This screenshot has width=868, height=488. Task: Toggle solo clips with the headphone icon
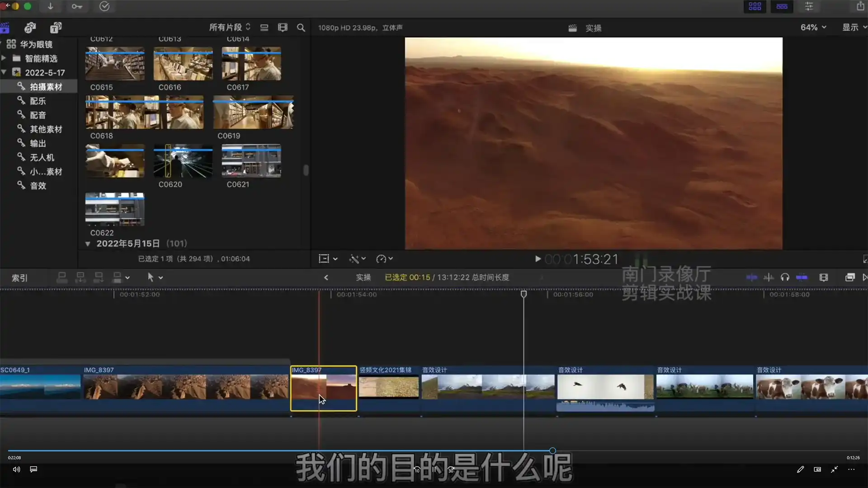[x=785, y=277]
